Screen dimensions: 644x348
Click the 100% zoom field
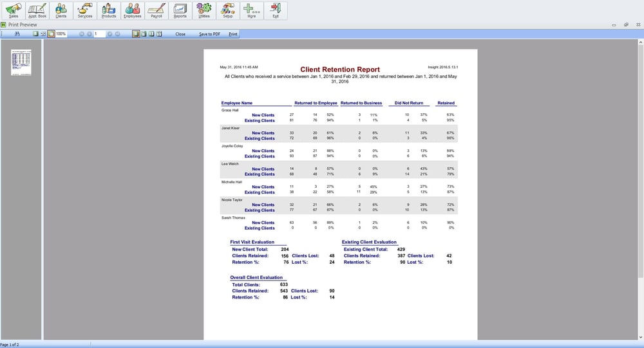click(x=61, y=34)
